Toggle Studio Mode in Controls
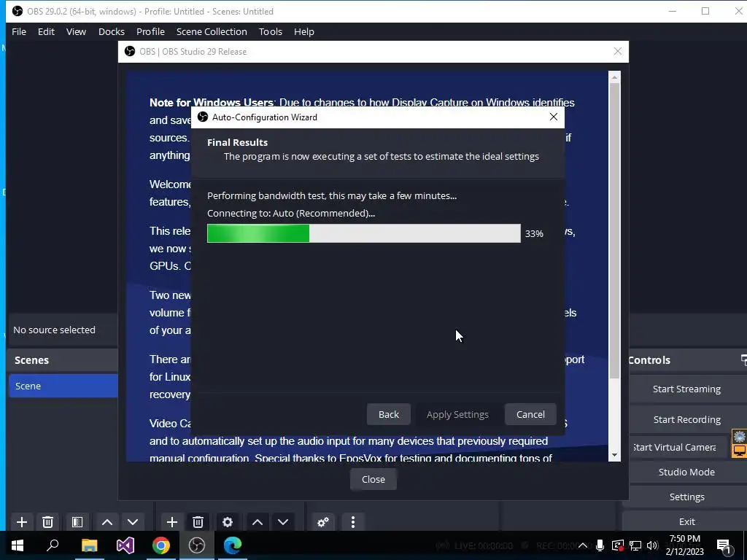The height and width of the screenshot is (560, 747). (x=686, y=472)
